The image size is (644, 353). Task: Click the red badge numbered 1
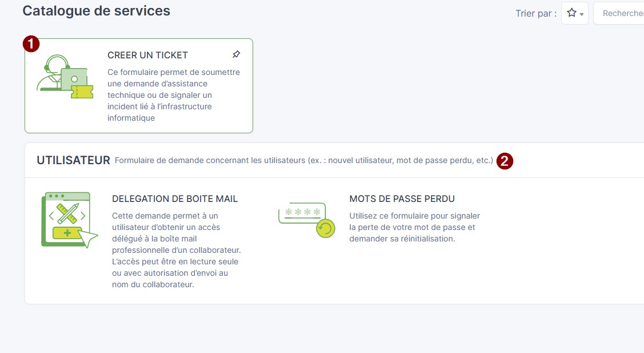coord(30,43)
